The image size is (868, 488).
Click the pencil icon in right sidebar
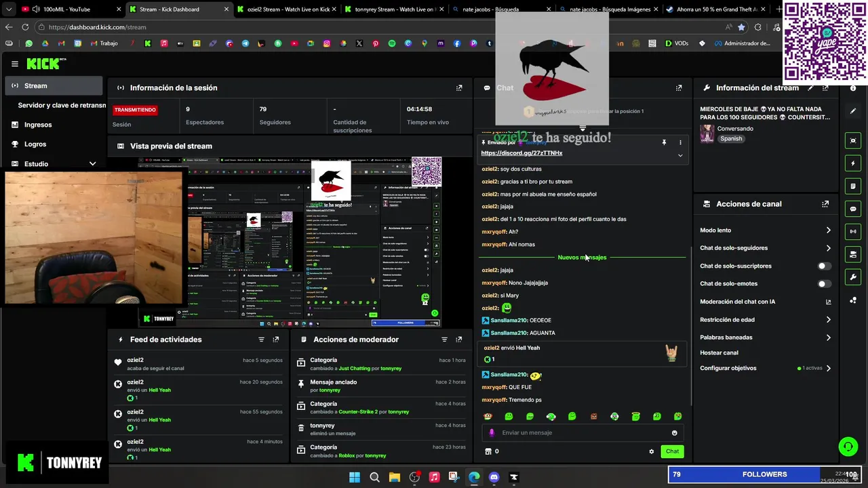(853, 110)
